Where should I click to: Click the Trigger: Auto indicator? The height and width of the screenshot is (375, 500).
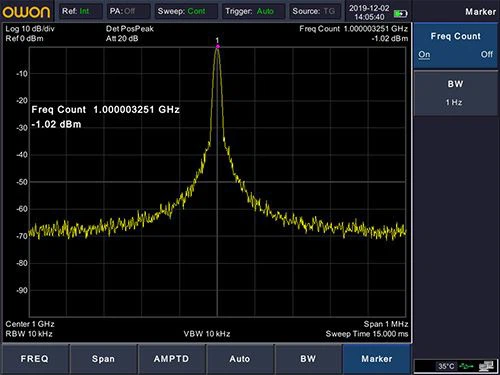(x=253, y=11)
